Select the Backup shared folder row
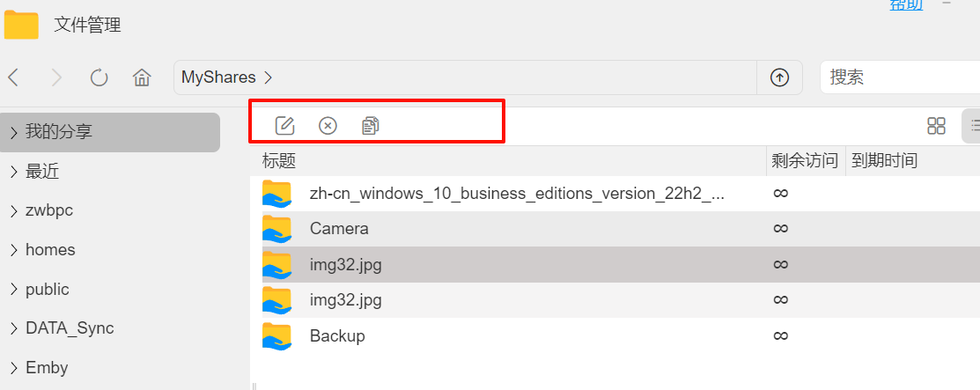Viewport: 980px width, 390px height. point(337,336)
